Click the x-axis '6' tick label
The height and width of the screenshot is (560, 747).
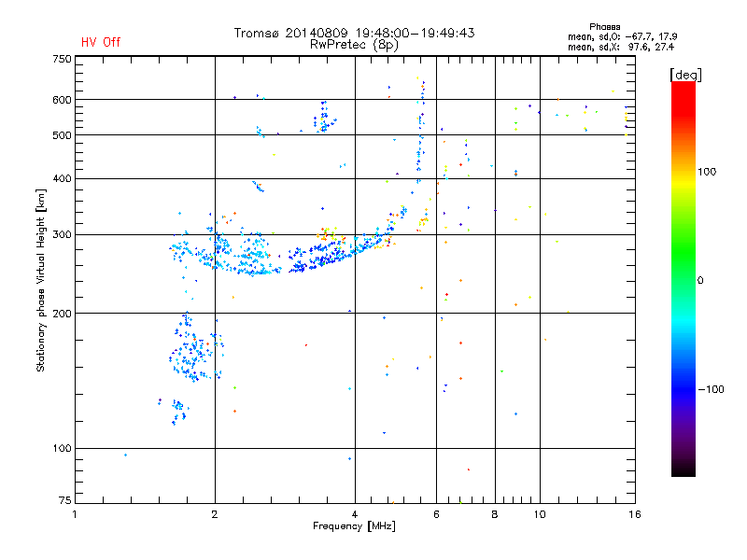click(436, 514)
